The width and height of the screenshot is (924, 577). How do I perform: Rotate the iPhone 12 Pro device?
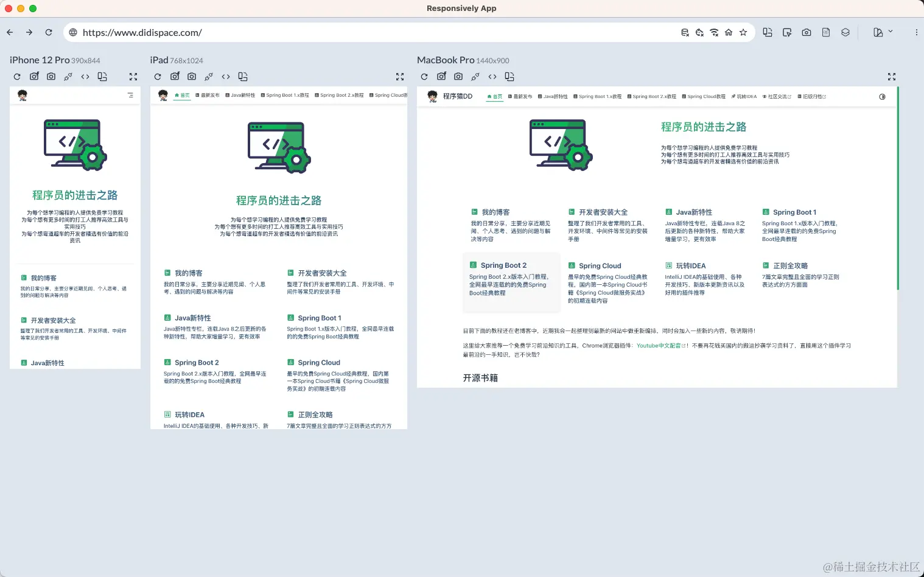click(x=102, y=77)
